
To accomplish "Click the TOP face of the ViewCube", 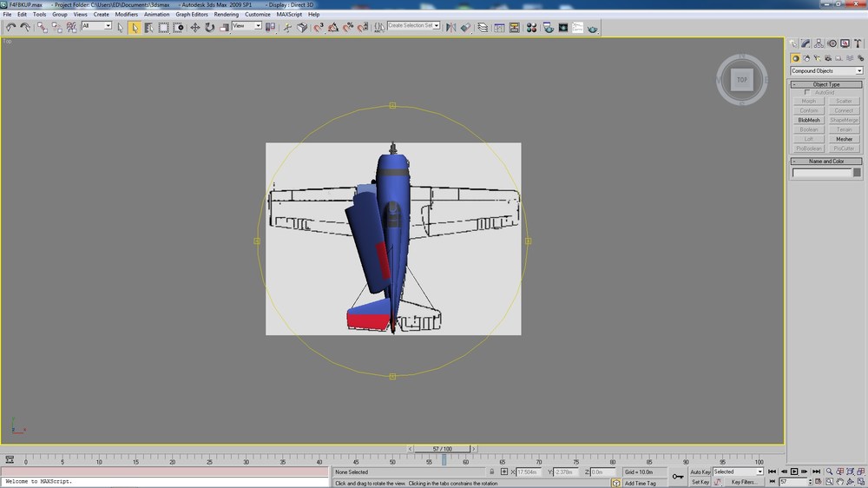I will [742, 80].
